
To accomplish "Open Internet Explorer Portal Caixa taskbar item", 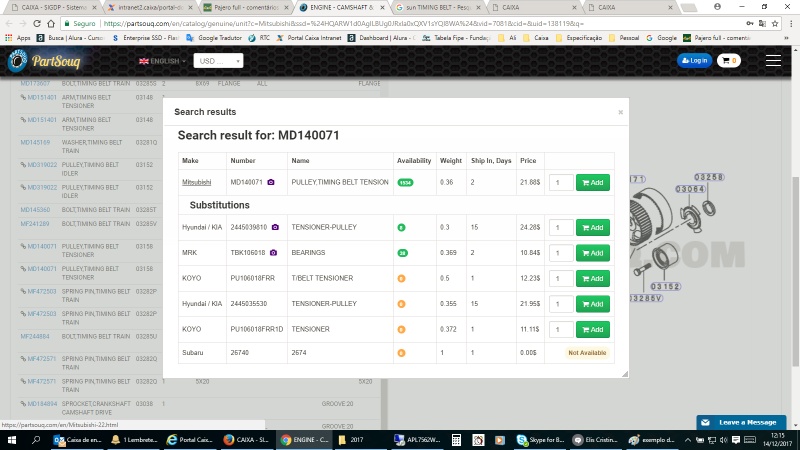I will click(x=190, y=440).
